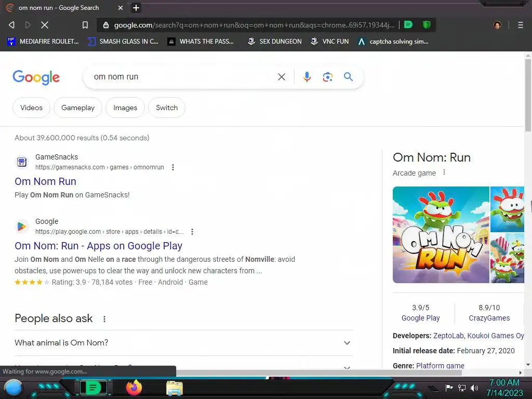Open file explorer from the taskbar

point(175,388)
